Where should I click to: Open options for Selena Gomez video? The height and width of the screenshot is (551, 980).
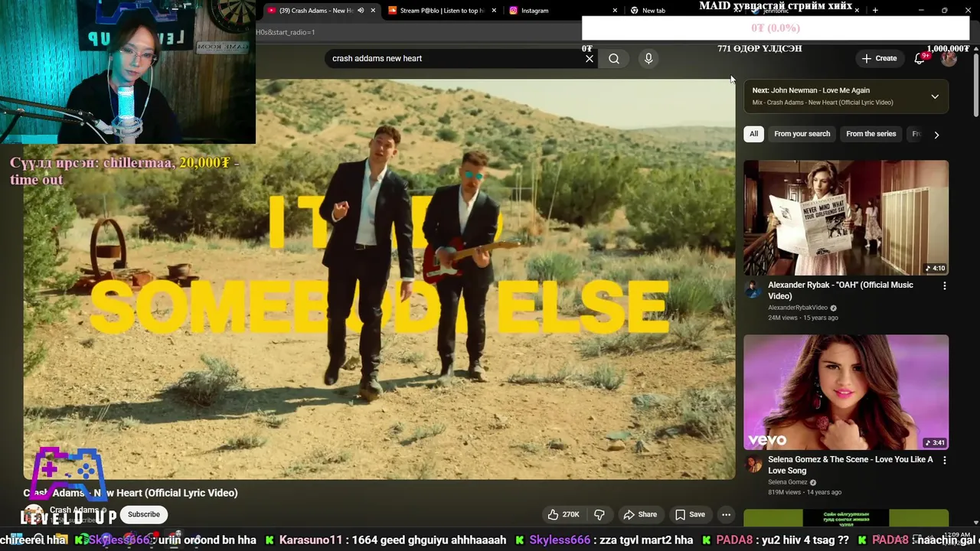944,460
